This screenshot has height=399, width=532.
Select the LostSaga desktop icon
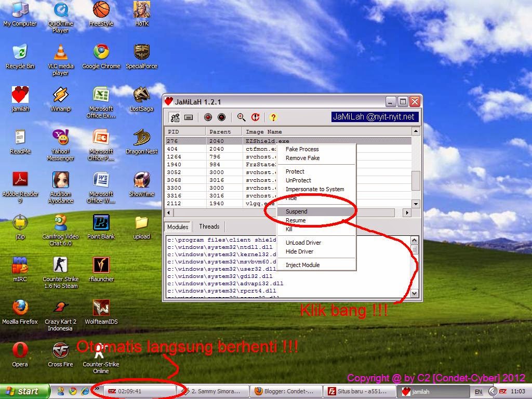point(142,99)
